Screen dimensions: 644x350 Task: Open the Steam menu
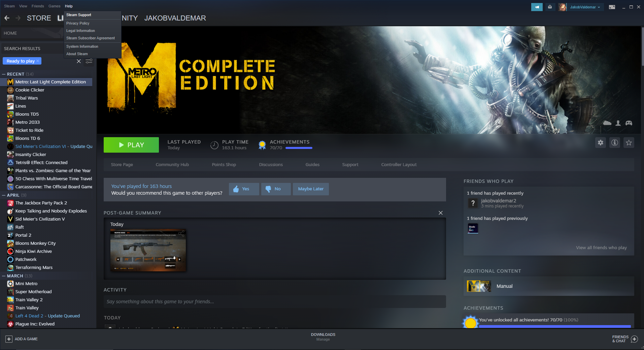coord(9,6)
